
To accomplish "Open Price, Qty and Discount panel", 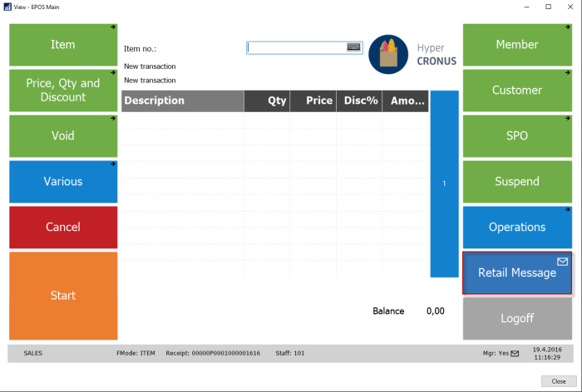I will [x=63, y=91].
